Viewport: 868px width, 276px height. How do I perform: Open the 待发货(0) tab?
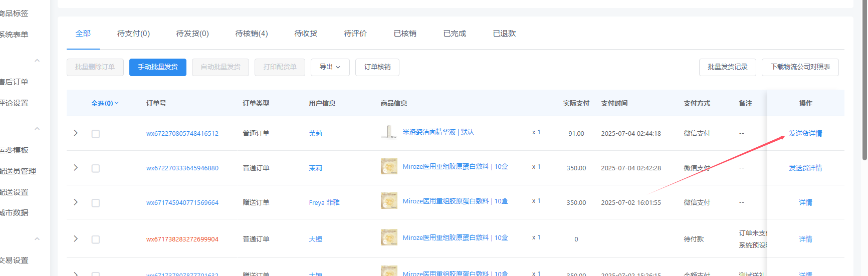[192, 34]
